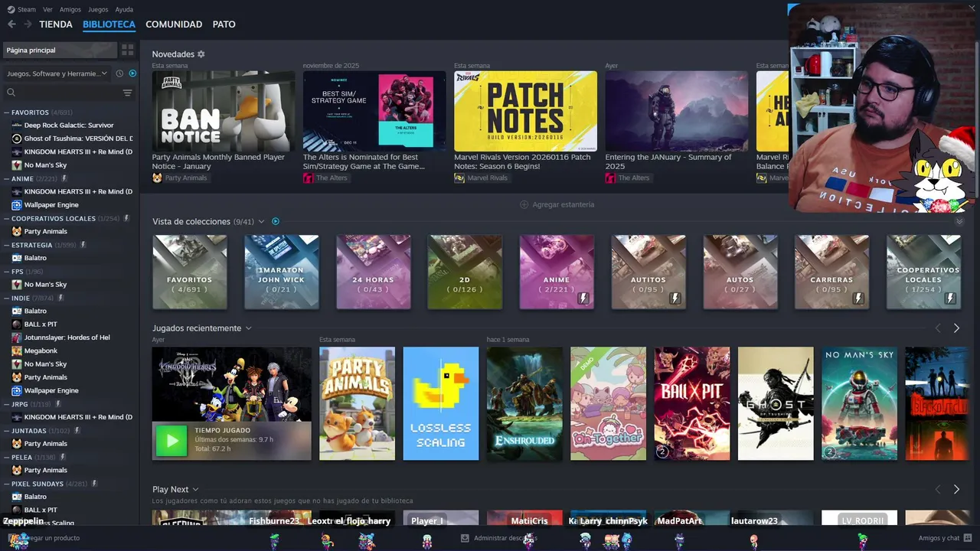The height and width of the screenshot is (551, 980).
Task: Open the Steam menu
Action: coord(27,9)
